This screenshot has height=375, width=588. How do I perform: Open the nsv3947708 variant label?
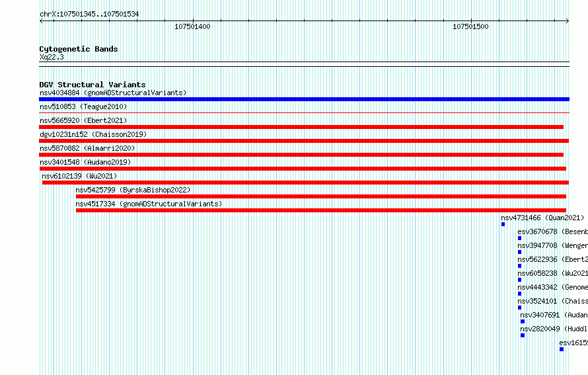pyautogui.click(x=553, y=245)
